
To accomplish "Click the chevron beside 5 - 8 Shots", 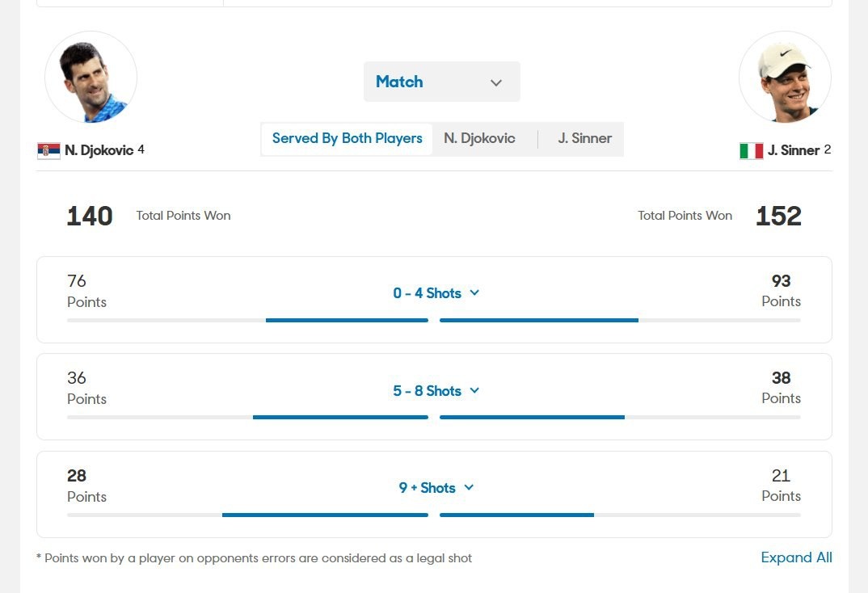I will point(474,390).
